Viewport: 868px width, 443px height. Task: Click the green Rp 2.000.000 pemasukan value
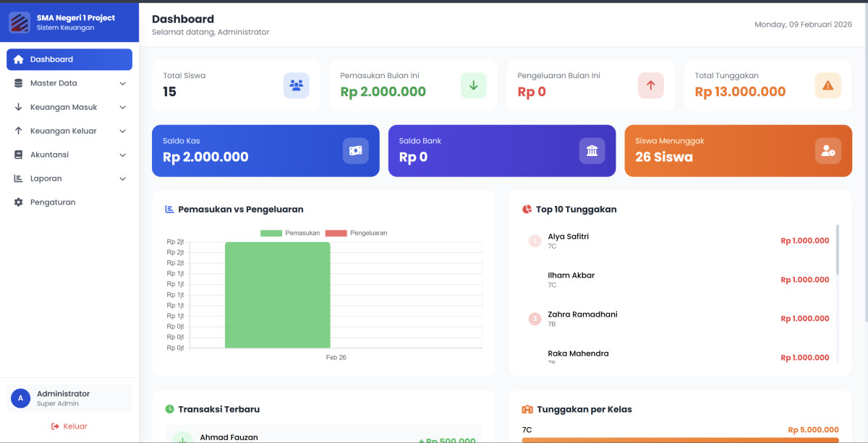pos(383,92)
